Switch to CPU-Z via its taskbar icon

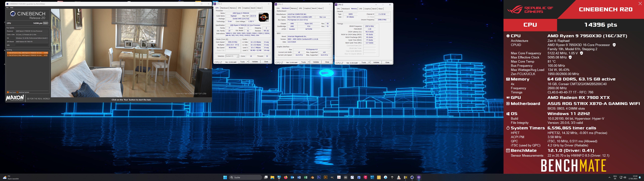click(419, 177)
